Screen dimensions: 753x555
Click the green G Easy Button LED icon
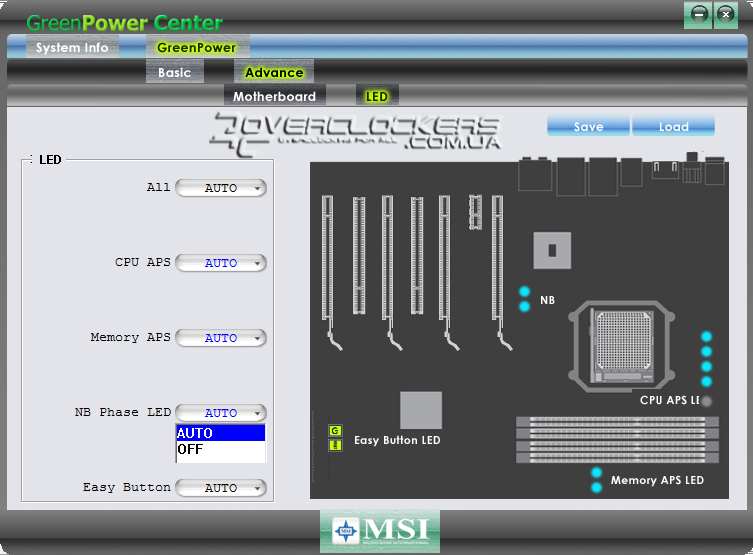[335, 431]
